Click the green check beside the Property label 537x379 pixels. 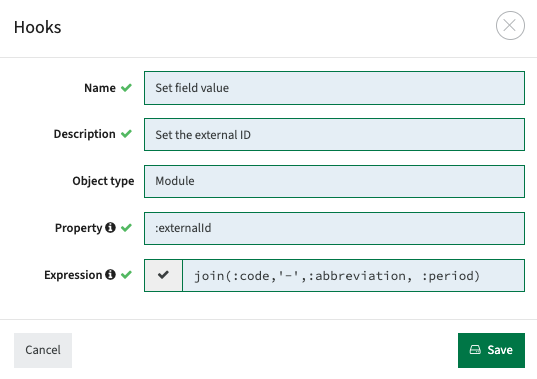click(x=126, y=228)
